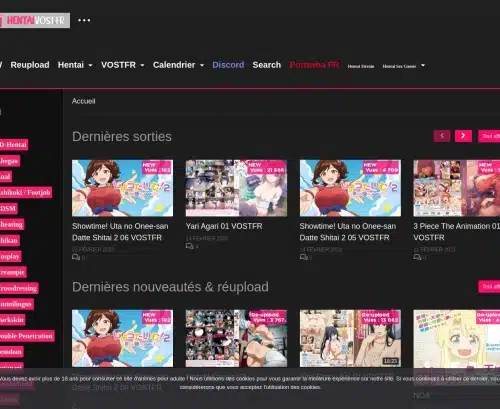Open Showtime 2 06 thumbnail in Dernières sorties
The image size is (500, 409).
click(x=122, y=188)
